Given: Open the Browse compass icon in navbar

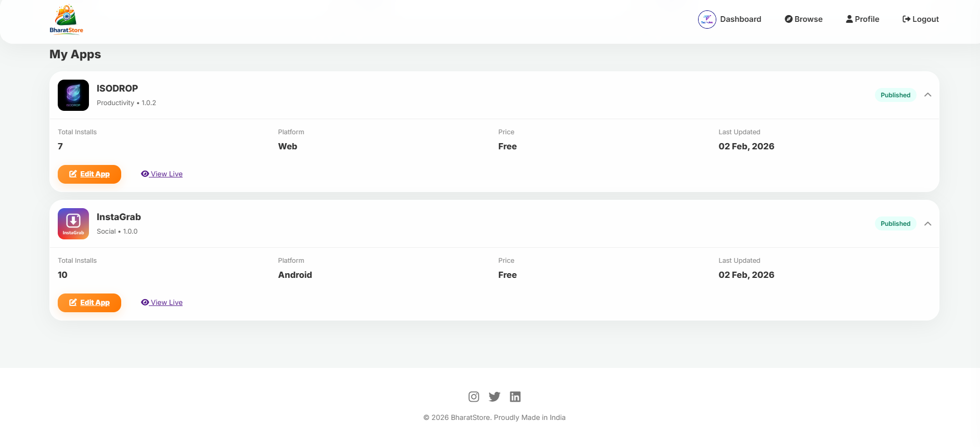Looking at the screenshot, I should (x=788, y=19).
